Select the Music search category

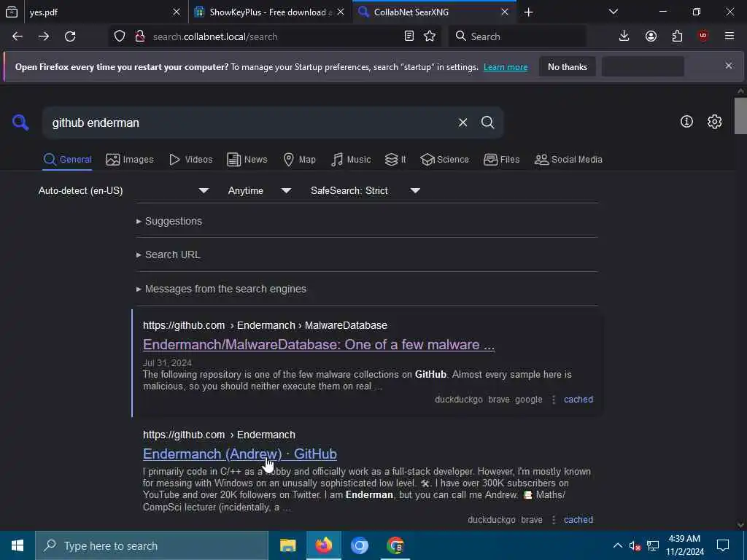(x=351, y=160)
